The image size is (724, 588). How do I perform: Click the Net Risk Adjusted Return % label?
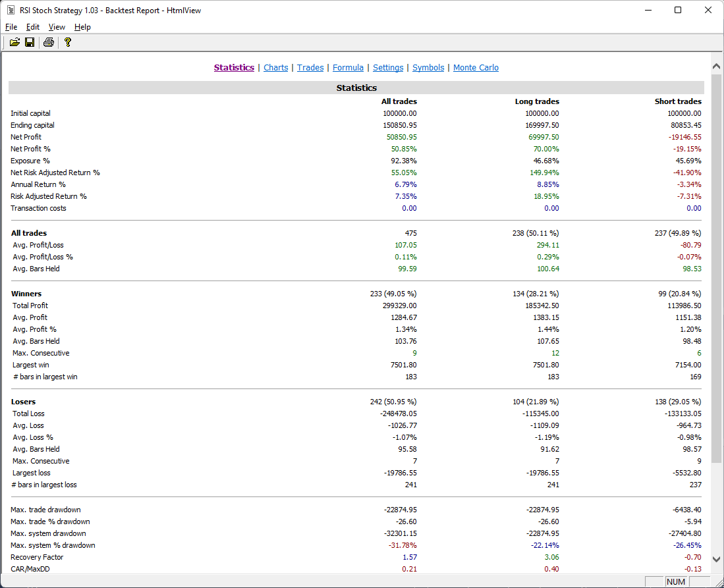coord(55,173)
